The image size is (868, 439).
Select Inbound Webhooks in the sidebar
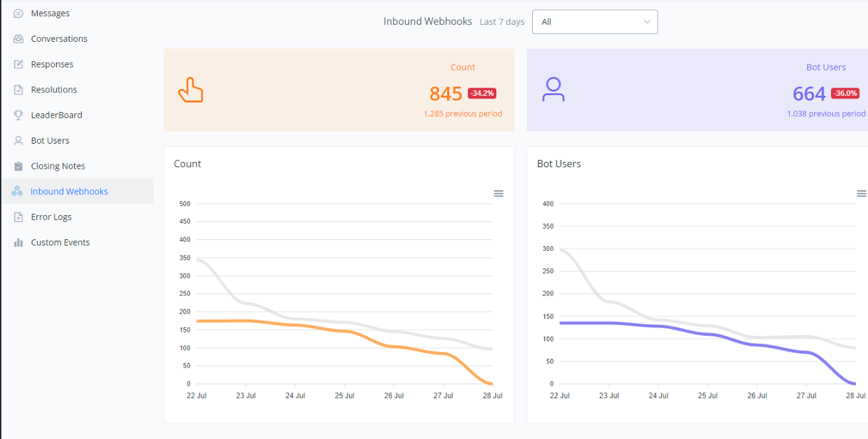click(x=69, y=192)
